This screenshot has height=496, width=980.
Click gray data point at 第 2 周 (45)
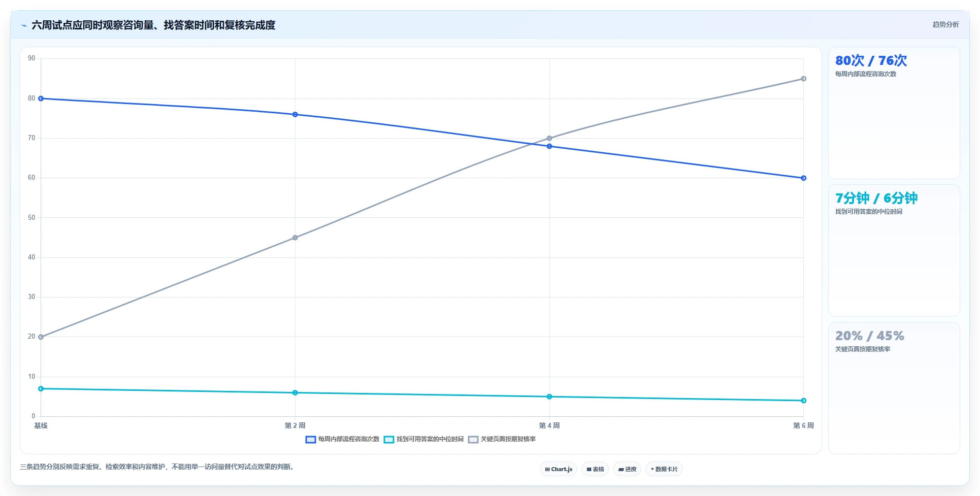(295, 238)
